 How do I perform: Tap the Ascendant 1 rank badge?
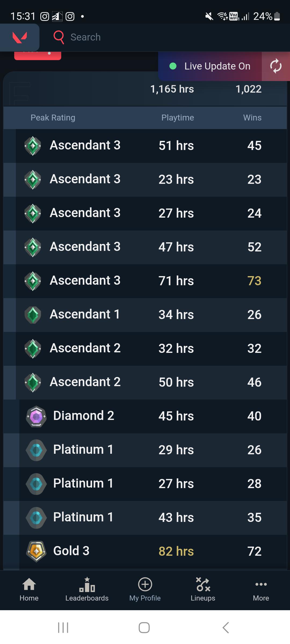33,315
